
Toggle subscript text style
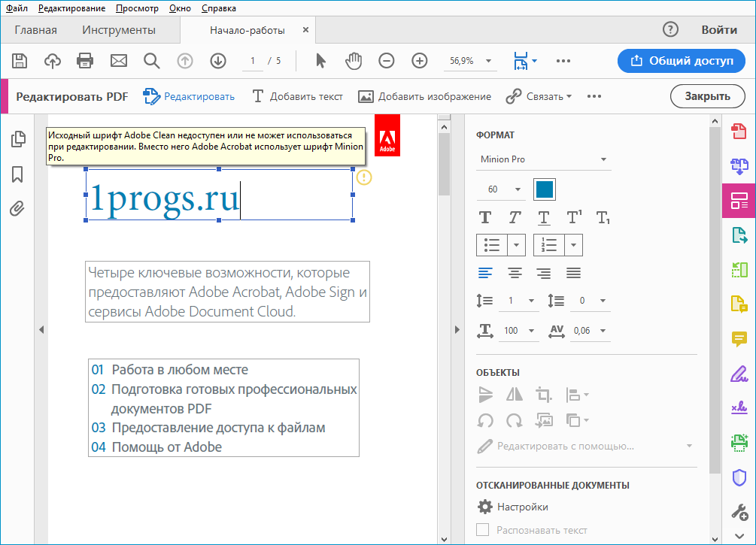pyautogui.click(x=603, y=218)
